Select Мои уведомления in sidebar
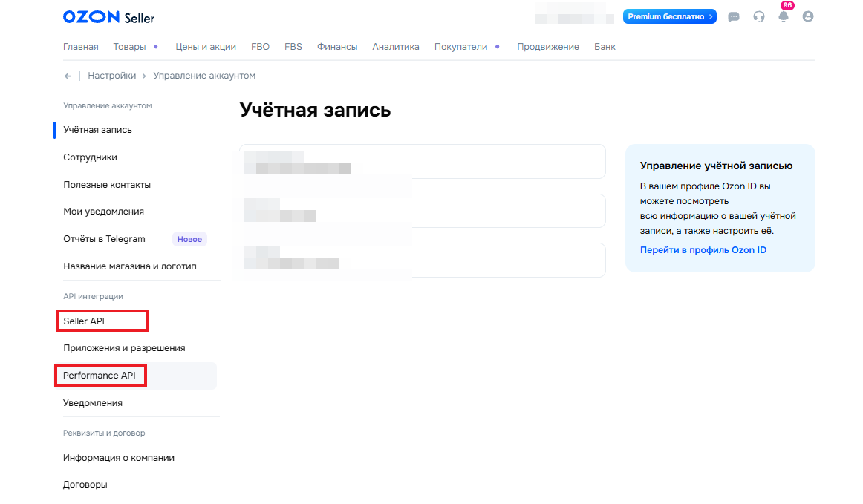Viewport: 863px width, 504px height. pyautogui.click(x=103, y=212)
